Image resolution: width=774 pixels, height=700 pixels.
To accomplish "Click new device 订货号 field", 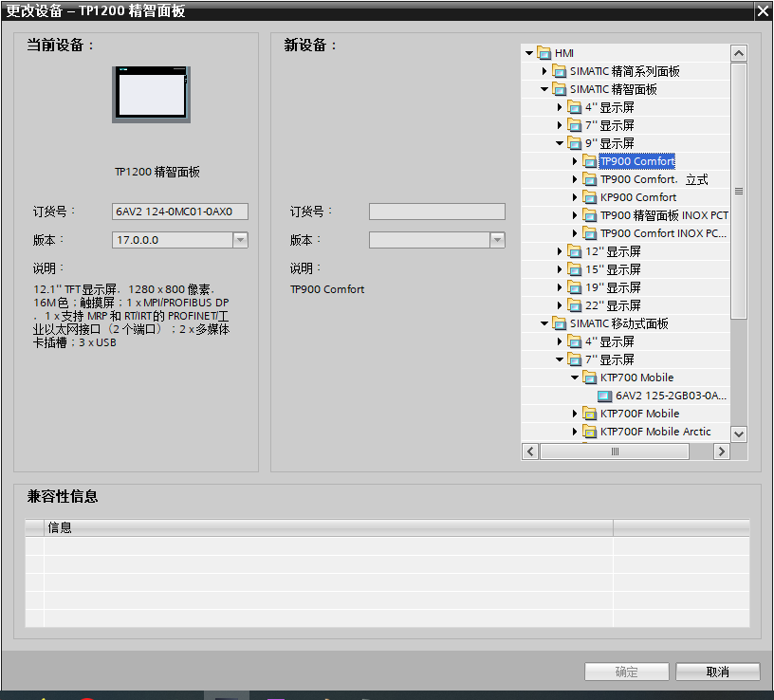I will (x=437, y=212).
